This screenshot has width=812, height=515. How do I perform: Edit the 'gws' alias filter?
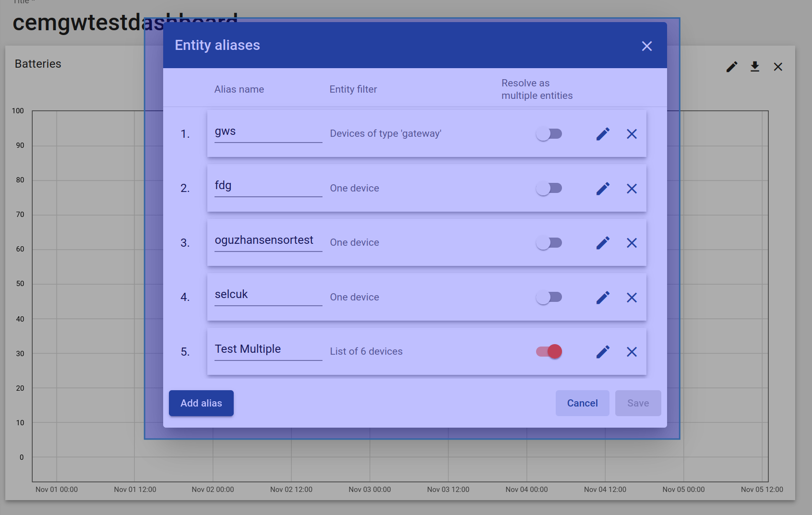point(603,134)
